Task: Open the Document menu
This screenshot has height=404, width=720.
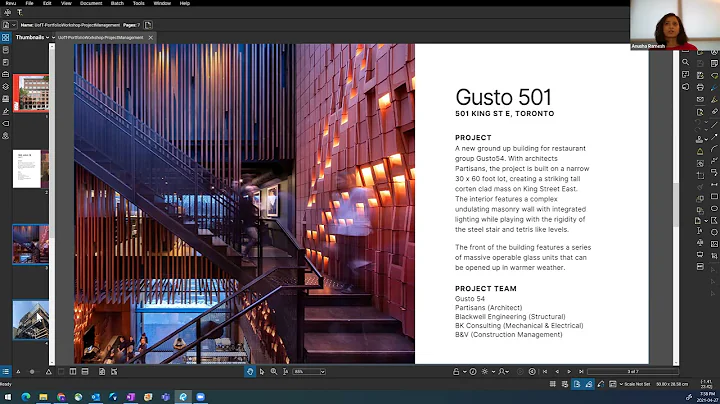Action: pyautogui.click(x=91, y=3)
